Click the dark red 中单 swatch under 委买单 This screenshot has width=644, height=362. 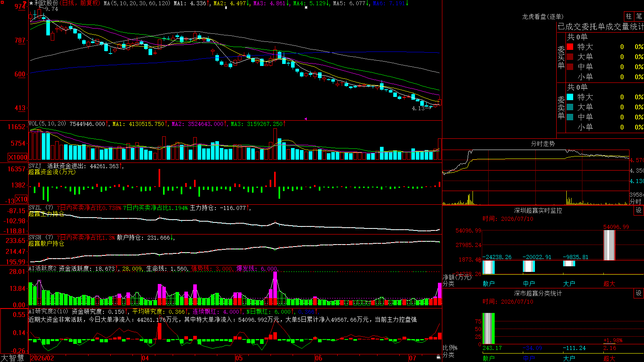point(570,67)
